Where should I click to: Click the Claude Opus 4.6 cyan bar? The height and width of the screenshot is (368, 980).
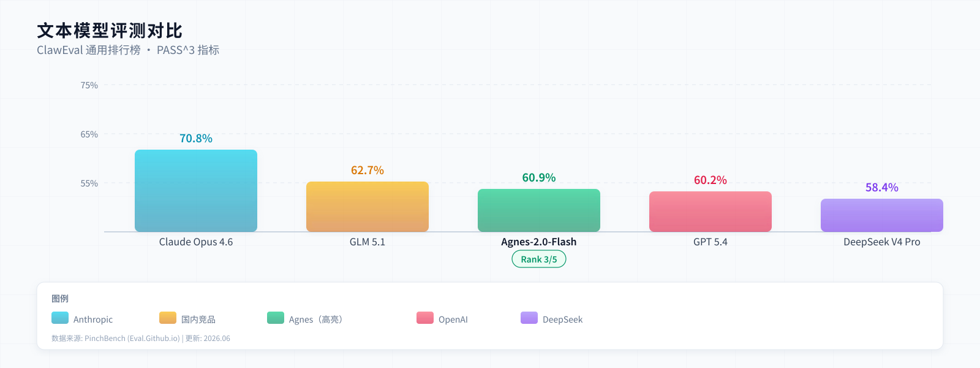tap(196, 191)
